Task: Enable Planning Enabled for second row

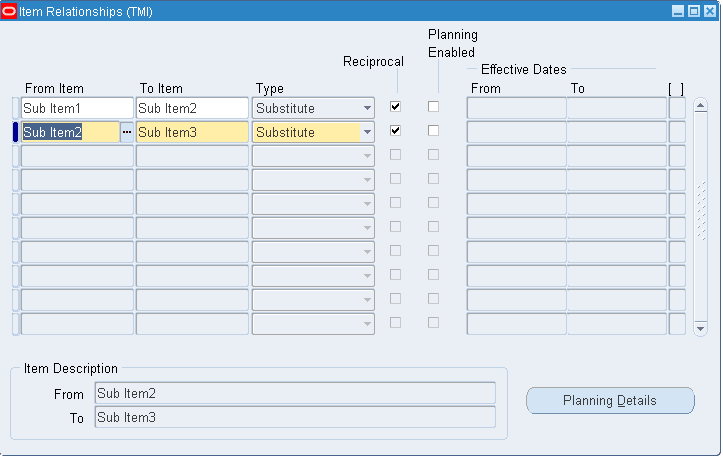Action: coord(433,130)
